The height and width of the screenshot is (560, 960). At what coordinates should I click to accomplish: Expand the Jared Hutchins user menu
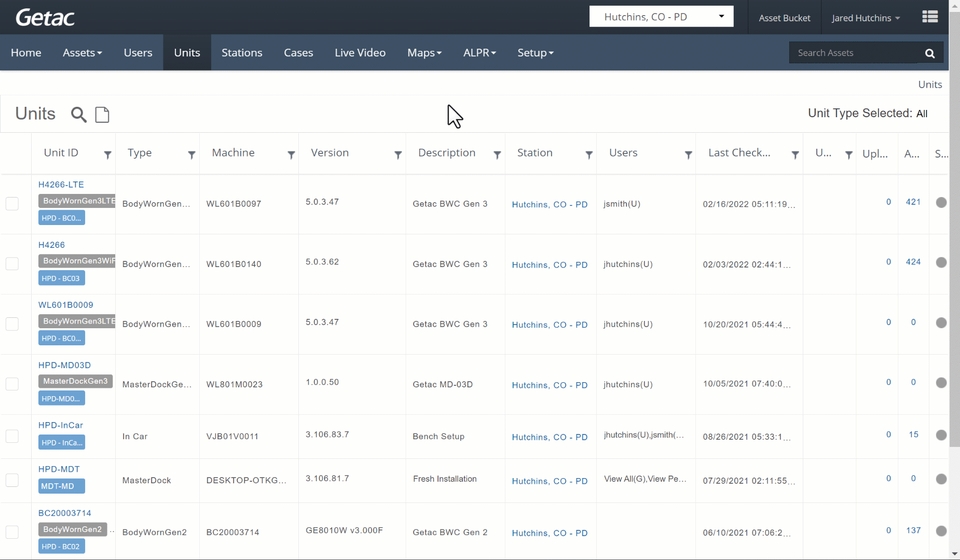pyautogui.click(x=865, y=18)
